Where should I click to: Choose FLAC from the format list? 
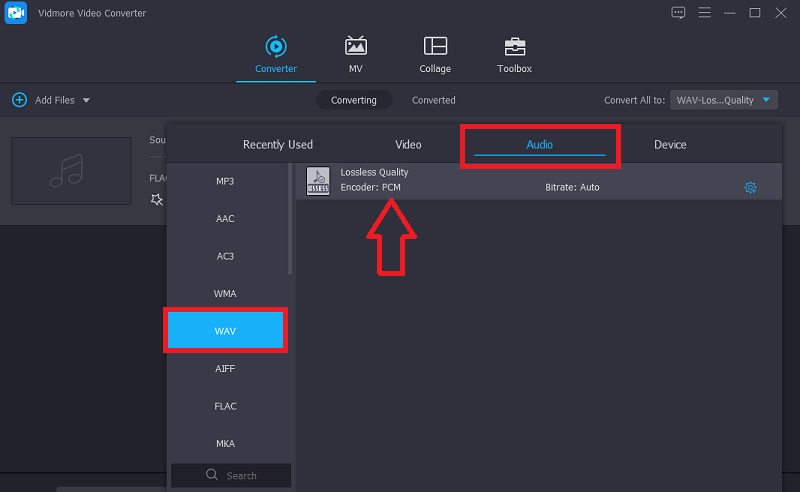pyautogui.click(x=225, y=406)
